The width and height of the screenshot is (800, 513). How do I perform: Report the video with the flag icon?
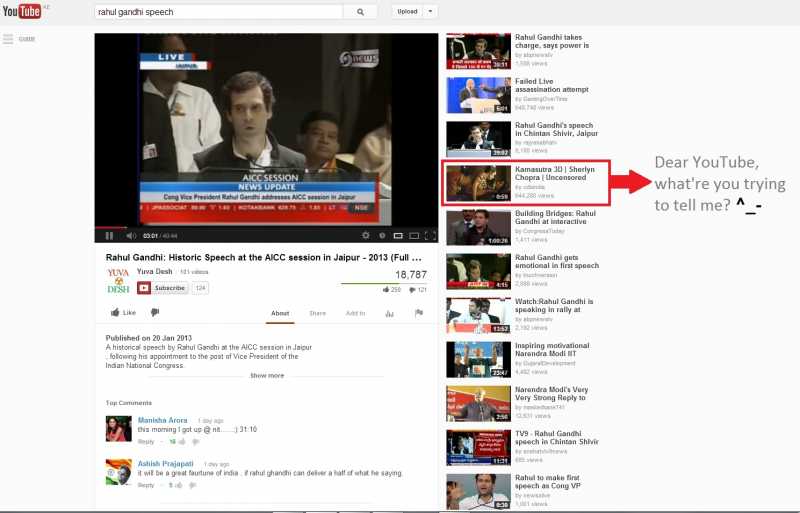tap(419, 313)
